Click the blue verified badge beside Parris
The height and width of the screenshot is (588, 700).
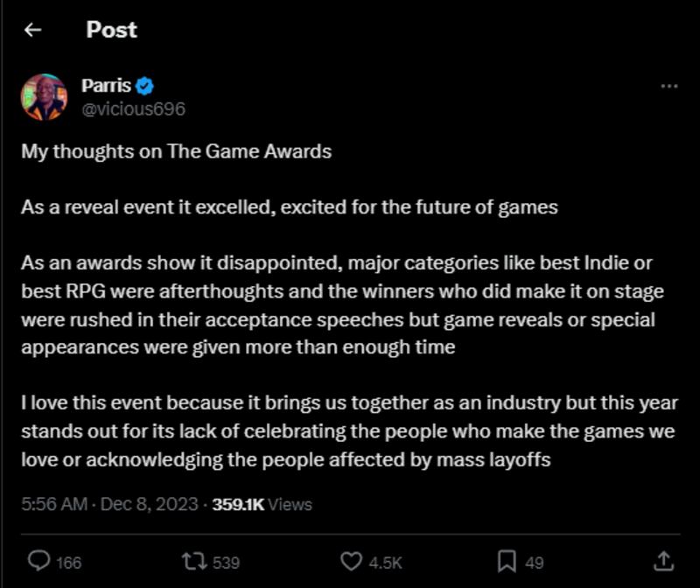[x=145, y=86]
